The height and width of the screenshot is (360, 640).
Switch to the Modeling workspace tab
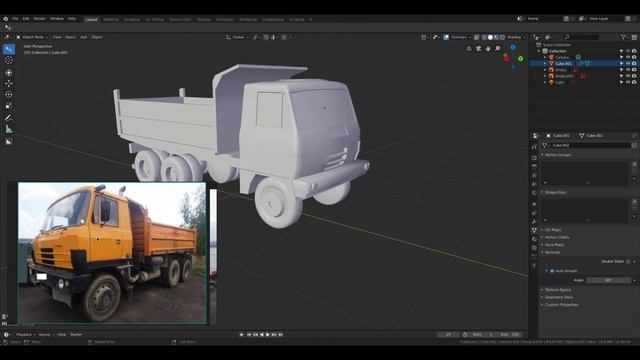pos(111,19)
